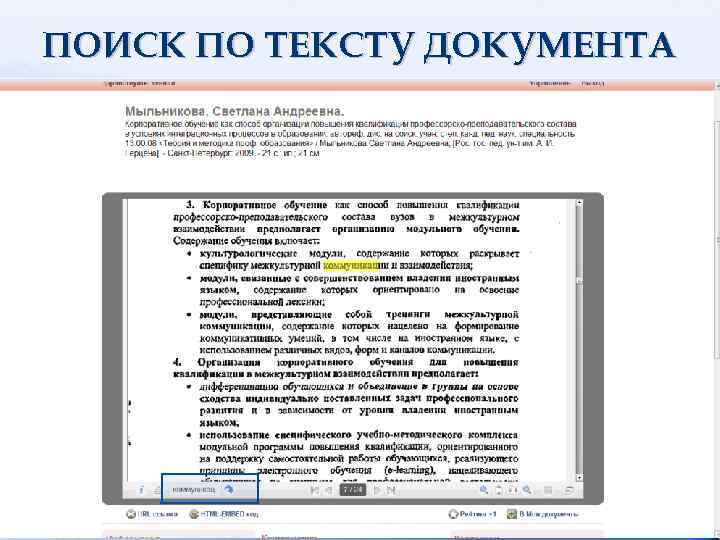Click the print icon in viewer toolbar
Image resolution: width=720 pixels, height=540 pixels.
[x=157, y=490]
